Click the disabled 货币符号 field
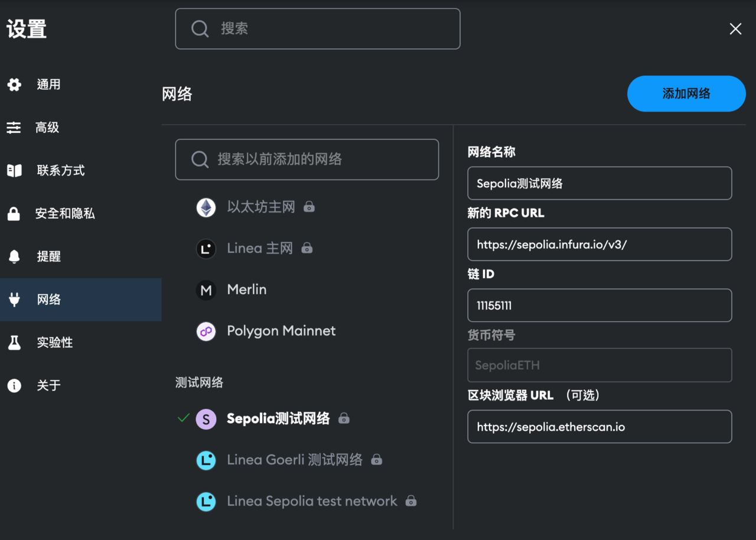 599,365
